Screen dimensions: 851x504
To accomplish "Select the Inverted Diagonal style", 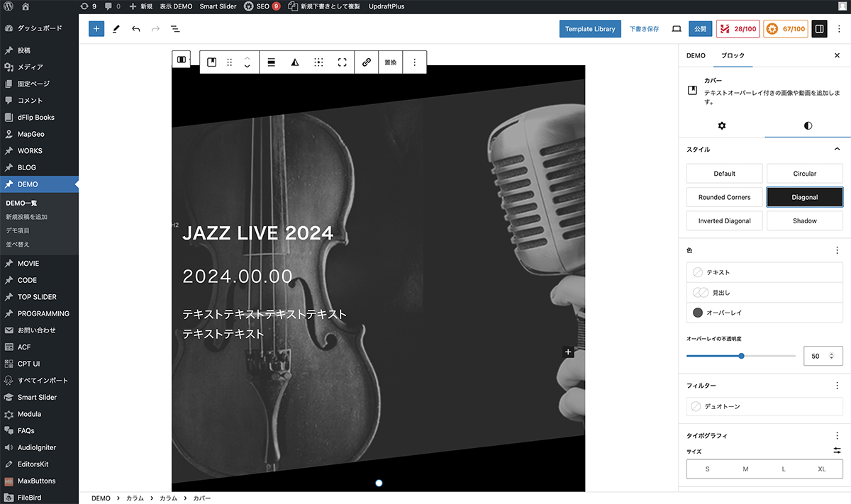I will [724, 221].
